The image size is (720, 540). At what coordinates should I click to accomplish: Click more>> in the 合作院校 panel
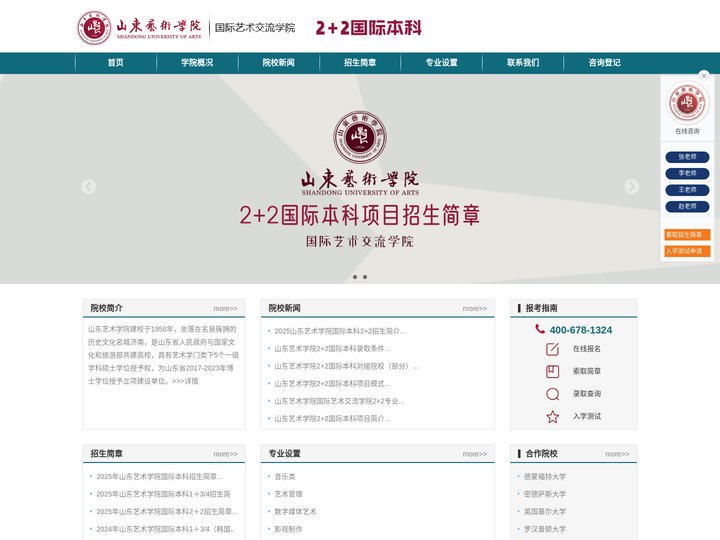(617, 454)
